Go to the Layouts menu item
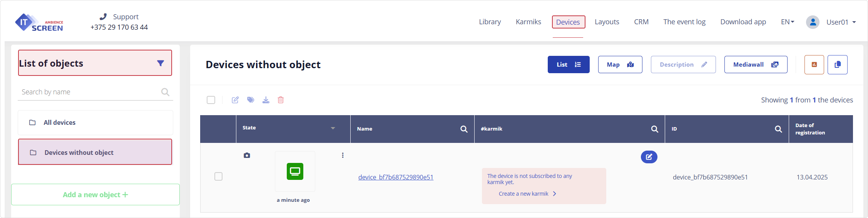The image size is (868, 218). [607, 22]
